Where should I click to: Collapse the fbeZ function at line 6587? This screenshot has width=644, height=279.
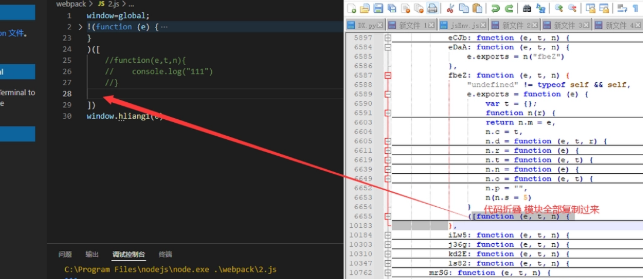click(388, 75)
